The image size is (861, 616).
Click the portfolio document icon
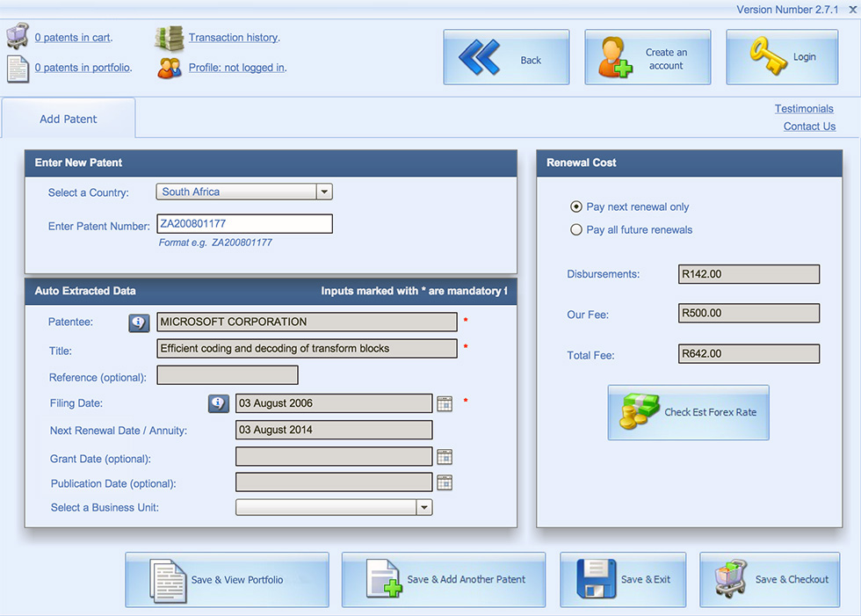point(18,69)
